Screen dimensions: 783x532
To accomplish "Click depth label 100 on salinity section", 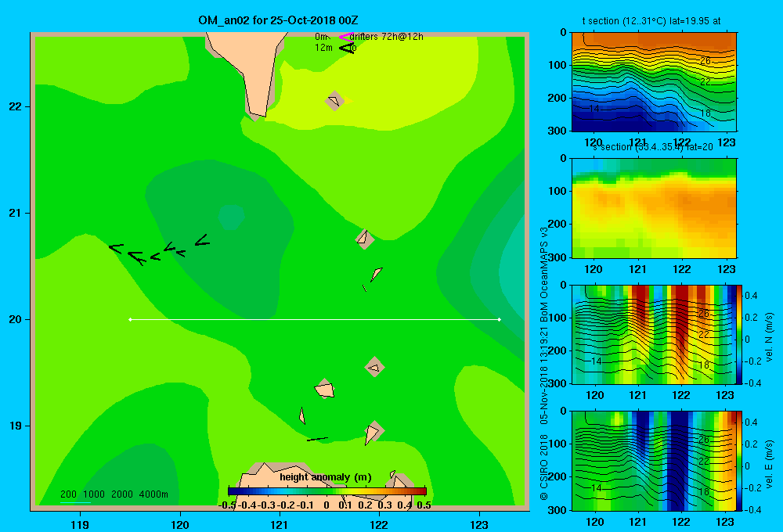I will click(558, 191).
